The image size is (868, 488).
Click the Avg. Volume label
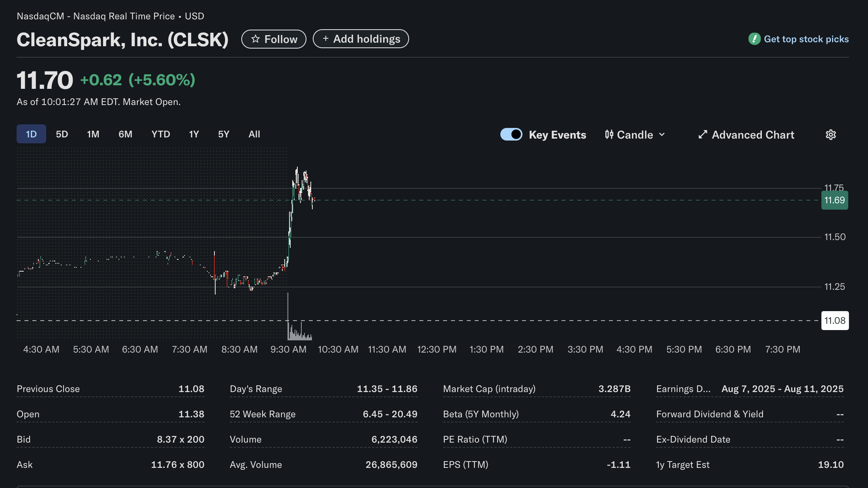point(256,465)
